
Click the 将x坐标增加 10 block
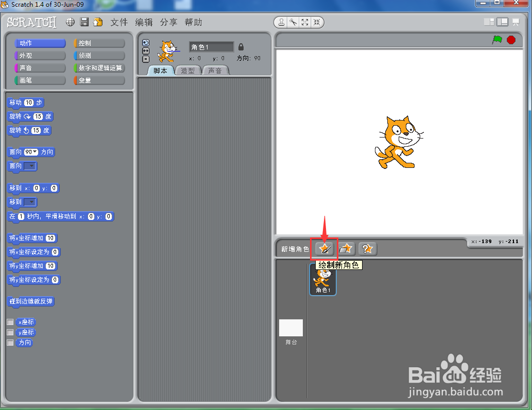(x=32, y=238)
